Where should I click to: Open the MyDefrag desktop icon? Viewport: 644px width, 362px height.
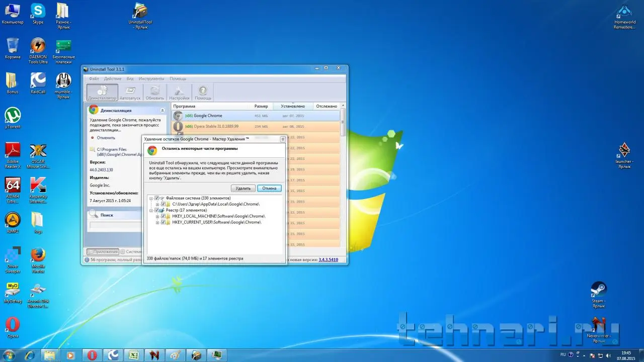[13, 293]
